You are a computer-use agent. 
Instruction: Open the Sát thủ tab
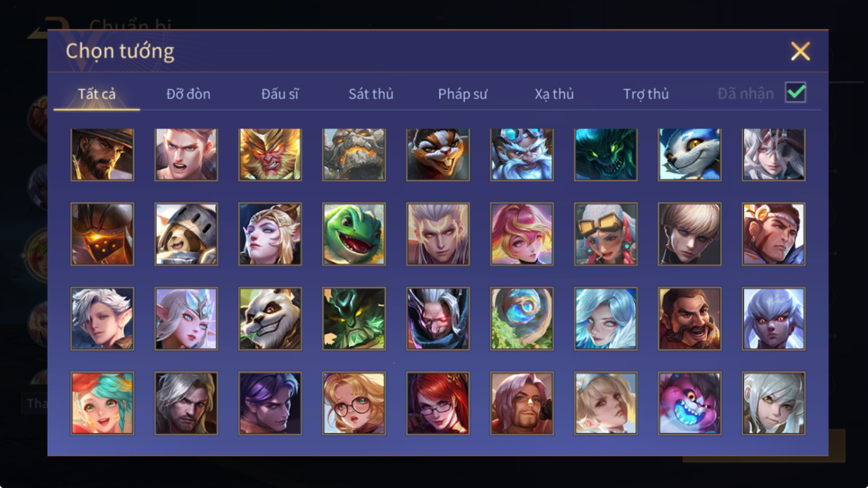[371, 94]
